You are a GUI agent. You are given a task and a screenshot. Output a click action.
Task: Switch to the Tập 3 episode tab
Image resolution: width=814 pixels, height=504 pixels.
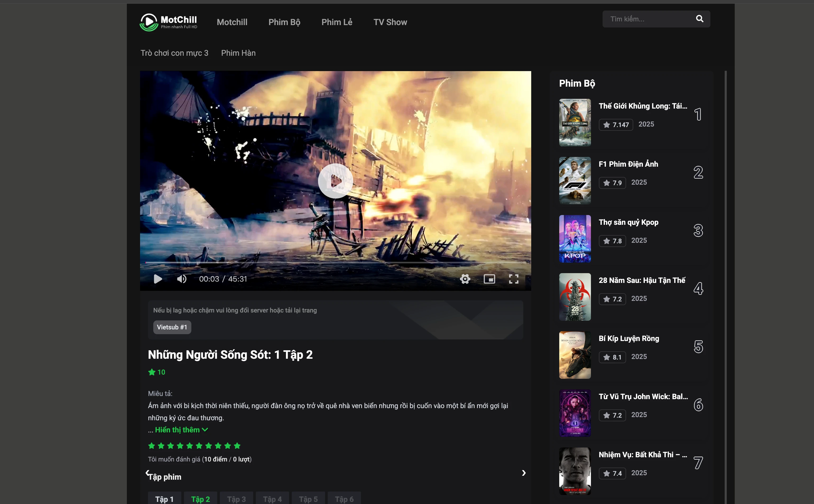[237, 499]
